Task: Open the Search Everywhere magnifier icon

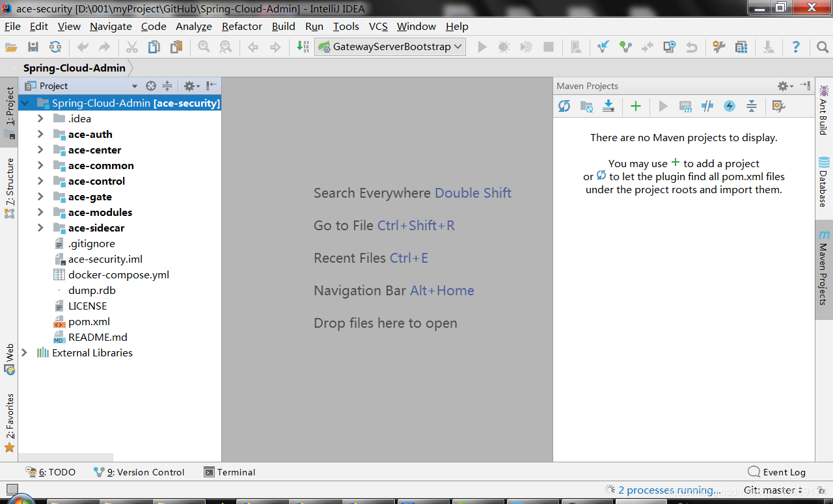Action: (823, 47)
